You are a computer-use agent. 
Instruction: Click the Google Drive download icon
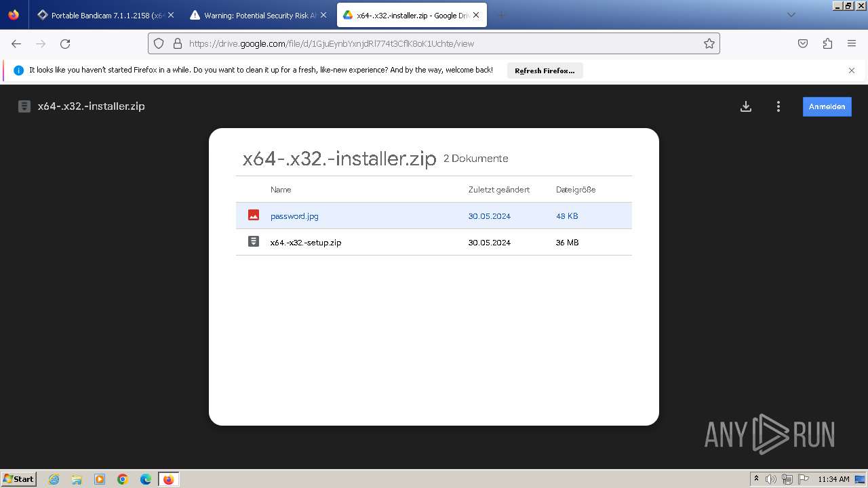point(746,106)
